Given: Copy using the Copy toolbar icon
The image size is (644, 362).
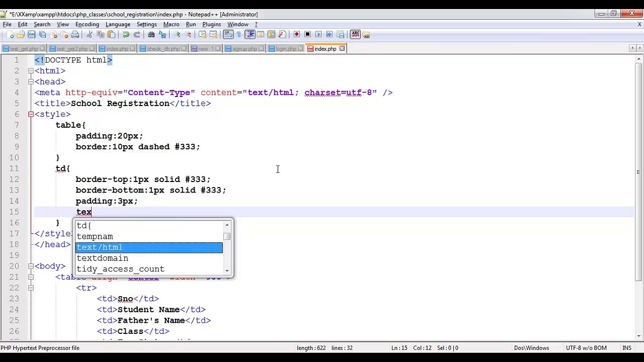Looking at the screenshot, I should pyautogui.click(x=101, y=35).
